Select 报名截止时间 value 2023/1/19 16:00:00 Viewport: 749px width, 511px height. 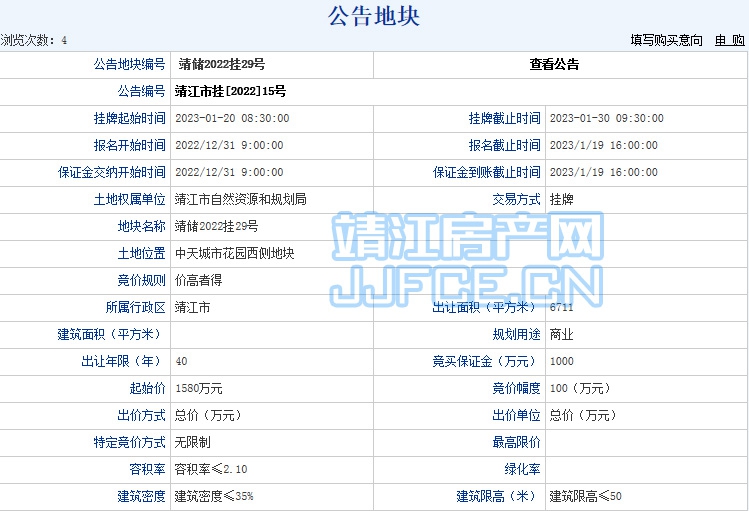click(x=604, y=145)
